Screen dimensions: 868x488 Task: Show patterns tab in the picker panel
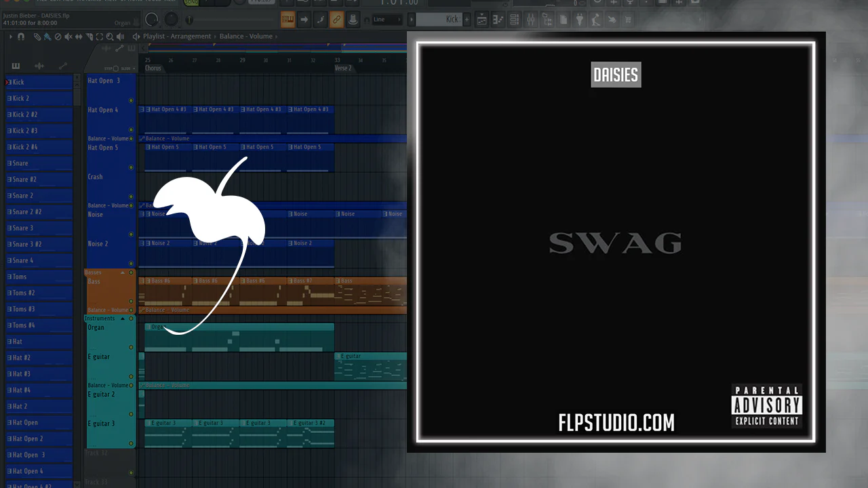coord(16,66)
